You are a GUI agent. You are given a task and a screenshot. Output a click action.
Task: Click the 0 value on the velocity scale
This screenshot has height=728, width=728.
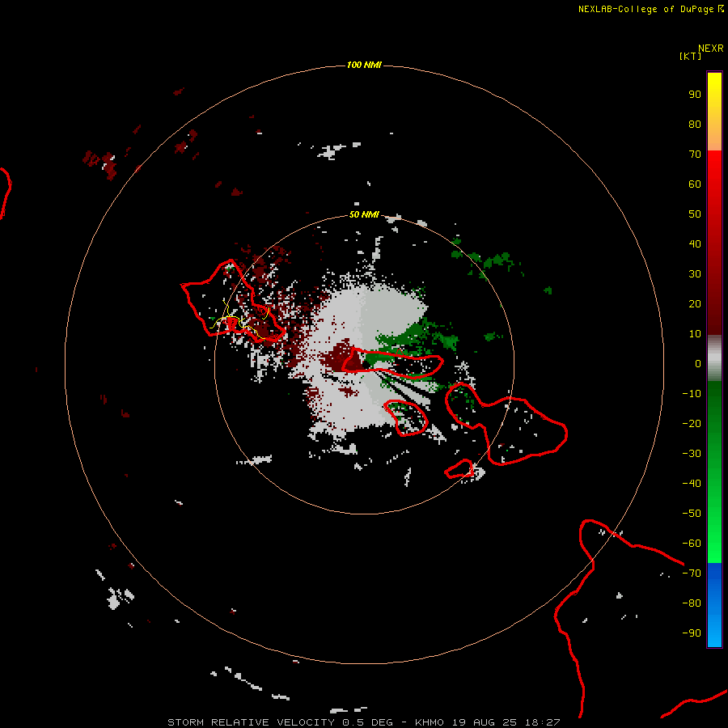point(698,364)
